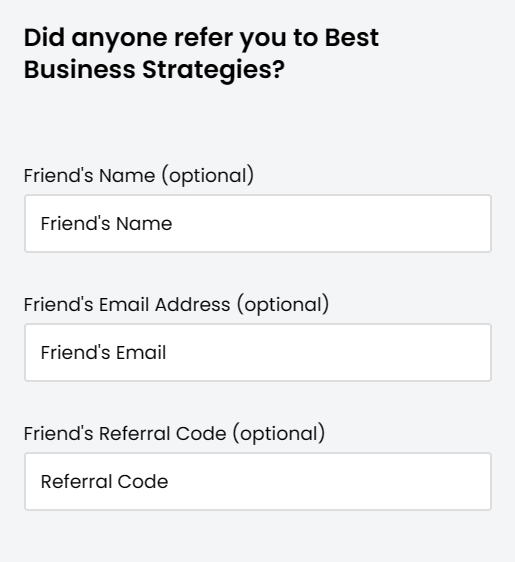
Task: Click the "Friend's Referral Code (optional)" label
Action: tap(175, 434)
